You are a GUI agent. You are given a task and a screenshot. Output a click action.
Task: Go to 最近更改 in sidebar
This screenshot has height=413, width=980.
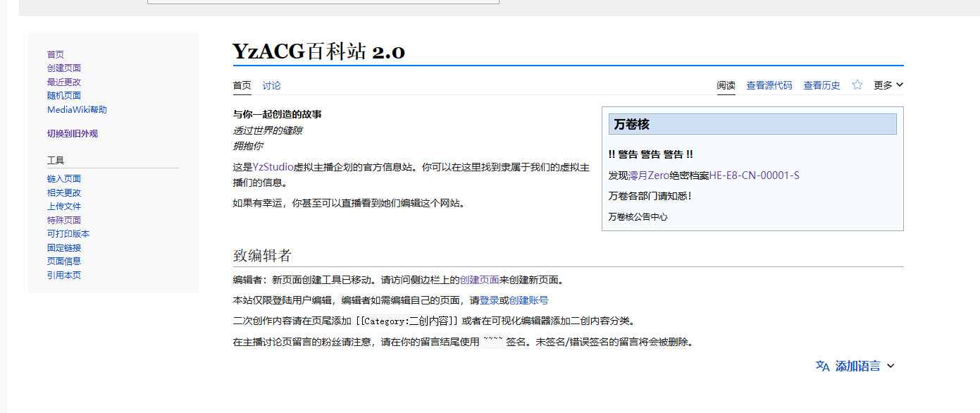click(x=64, y=82)
